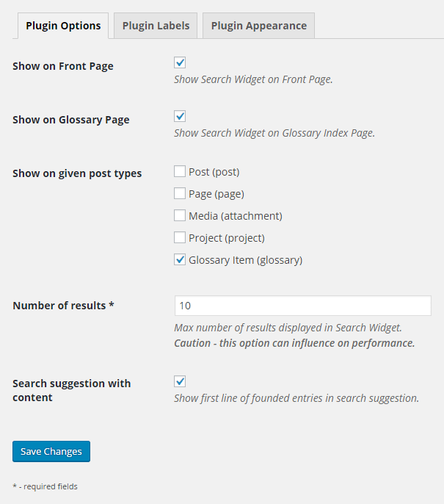Enable the Post (post) checkbox

click(180, 172)
